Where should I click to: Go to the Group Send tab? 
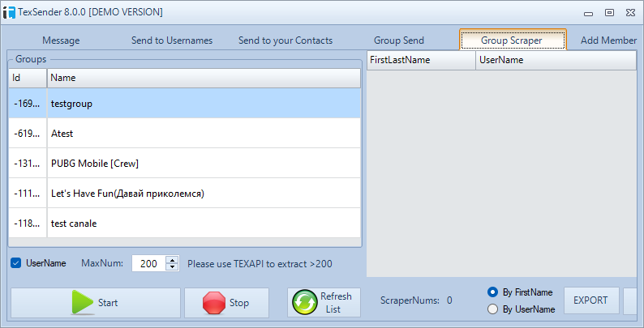tap(399, 40)
